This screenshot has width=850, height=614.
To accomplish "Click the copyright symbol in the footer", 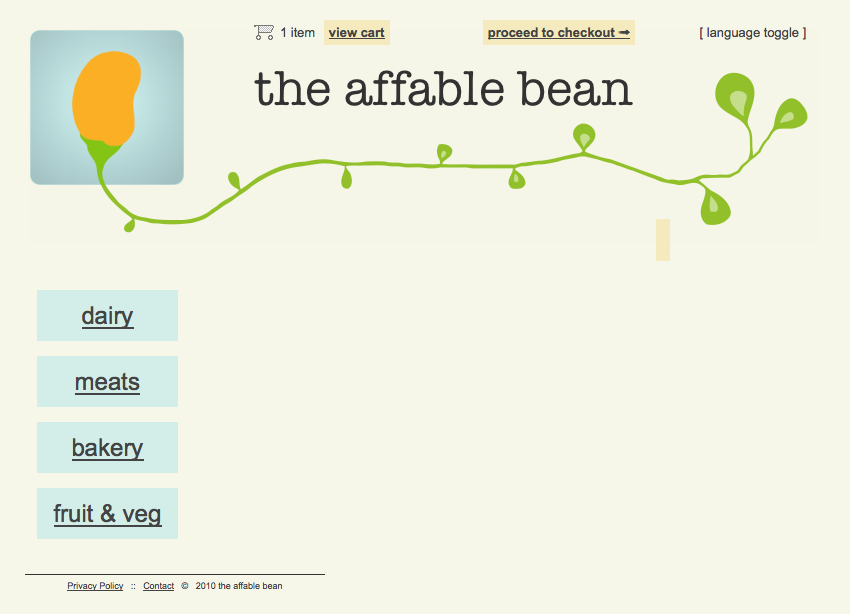I will (185, 586).
